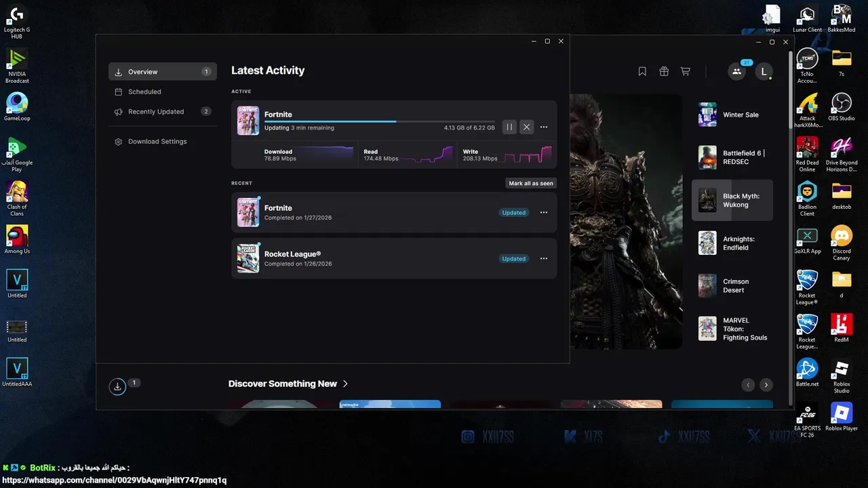The image size is (868, 488).
Task: Open the gift redeem icon
Action: 664,71
